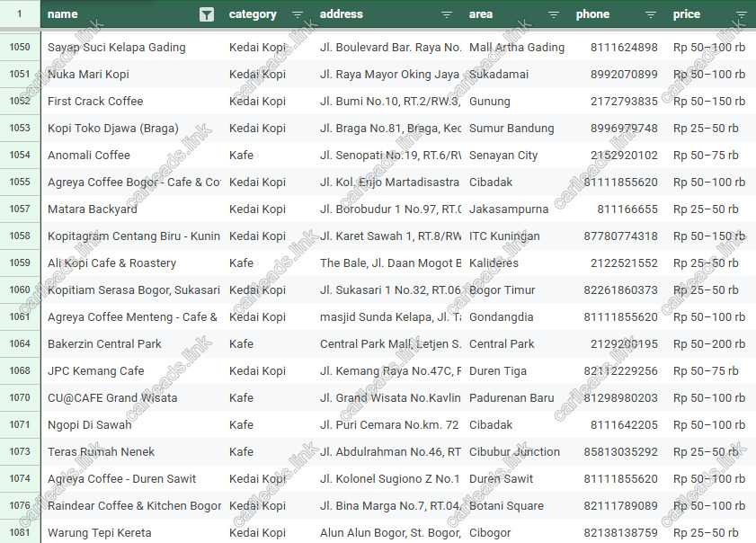Image resolution: width=756 pixels, height=543 pixels.
Task: Click cell 'Matara Backyard'
Action: click(131, 209)
